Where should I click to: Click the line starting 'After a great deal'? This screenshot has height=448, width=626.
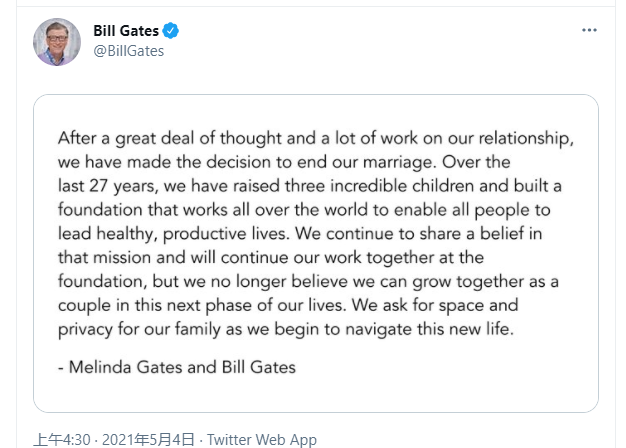point(315,137)
